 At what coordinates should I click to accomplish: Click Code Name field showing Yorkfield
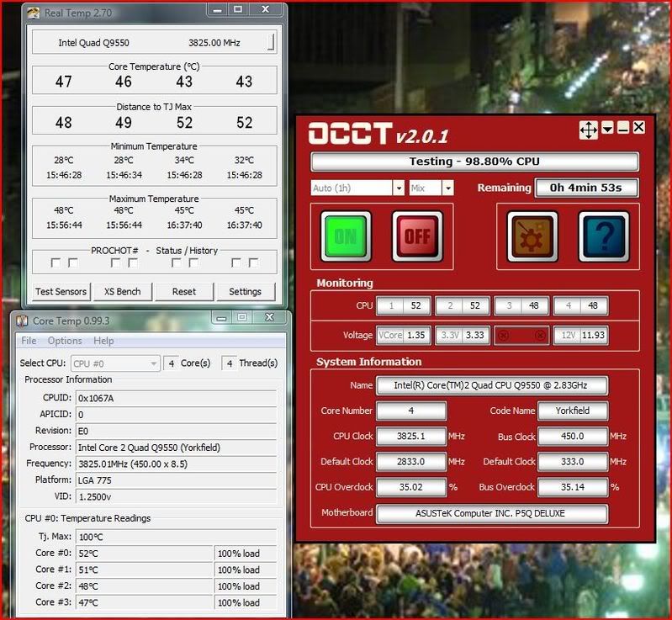pos(573,411)
